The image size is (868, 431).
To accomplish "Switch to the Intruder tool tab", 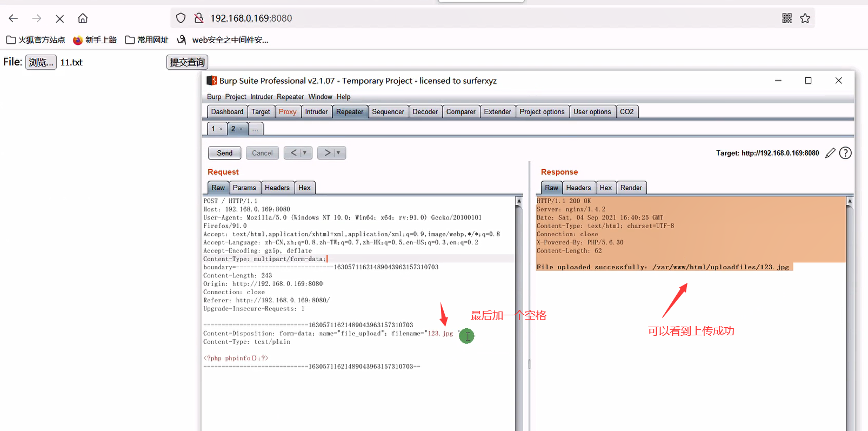I will [x=316, y=112].
